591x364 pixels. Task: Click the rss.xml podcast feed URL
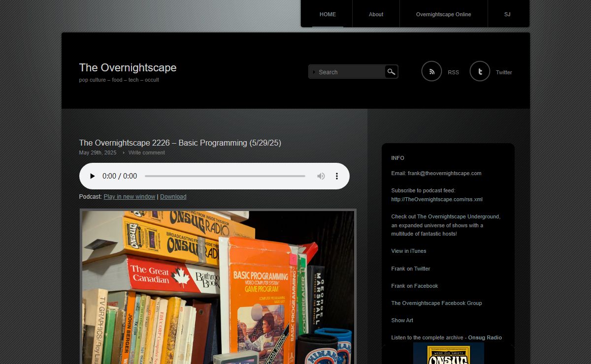[437, 199]
